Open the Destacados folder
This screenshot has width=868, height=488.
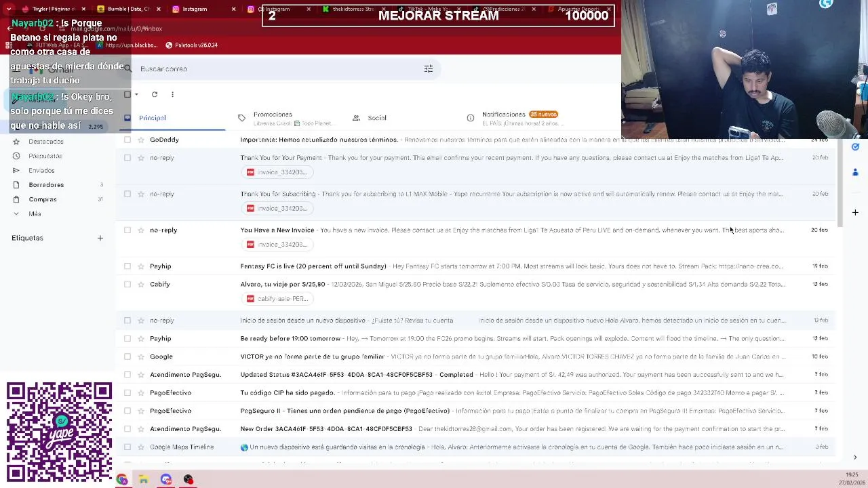(x=46, y=142)
